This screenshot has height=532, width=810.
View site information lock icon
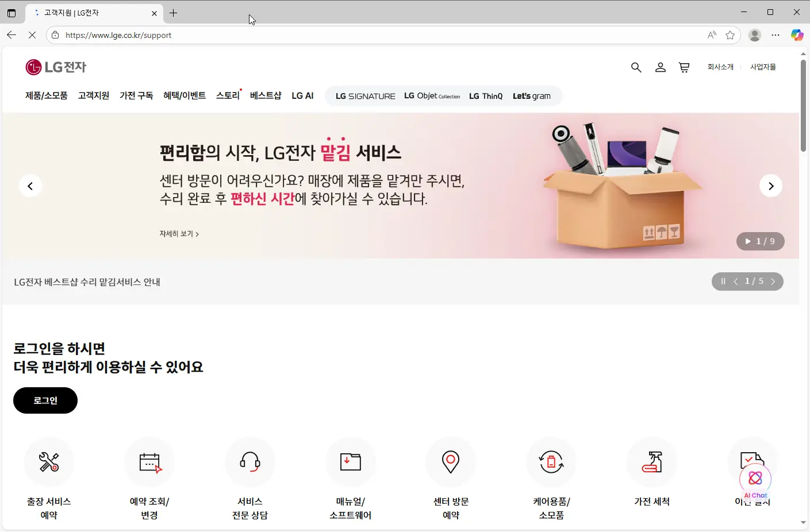pos(55,35)
